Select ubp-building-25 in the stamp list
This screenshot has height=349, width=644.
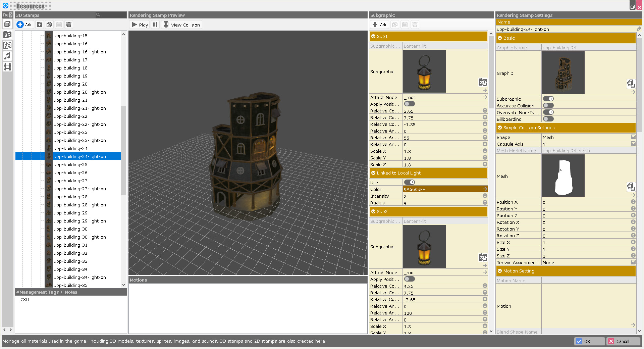coord(70,164)
